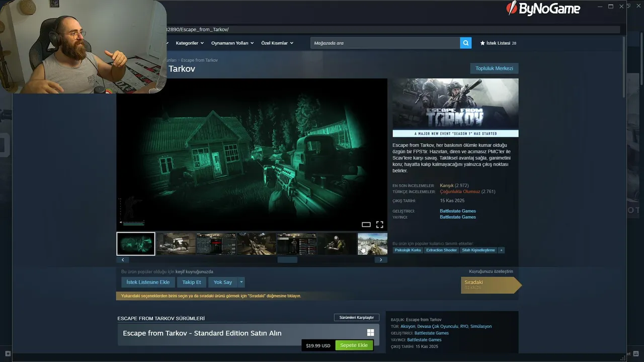
Task: Select the seventh snowy screenshot thumbnail
Action: 372,244
